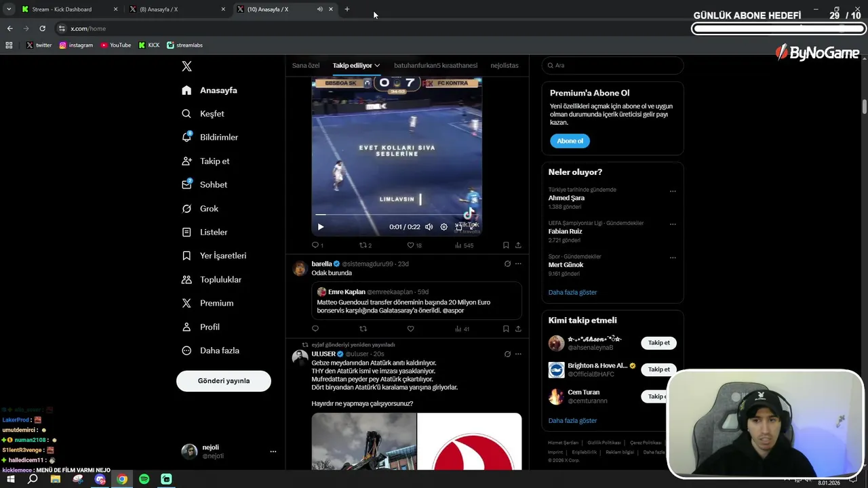Switch to Stream - Kick Dashboard tab

pos(68,9)
